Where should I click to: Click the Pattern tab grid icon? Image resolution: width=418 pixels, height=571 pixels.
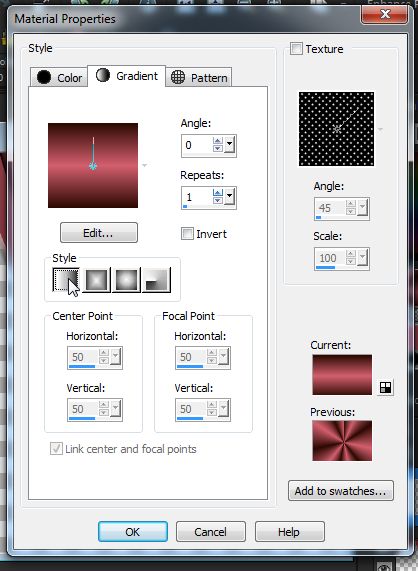coord(178,77)
